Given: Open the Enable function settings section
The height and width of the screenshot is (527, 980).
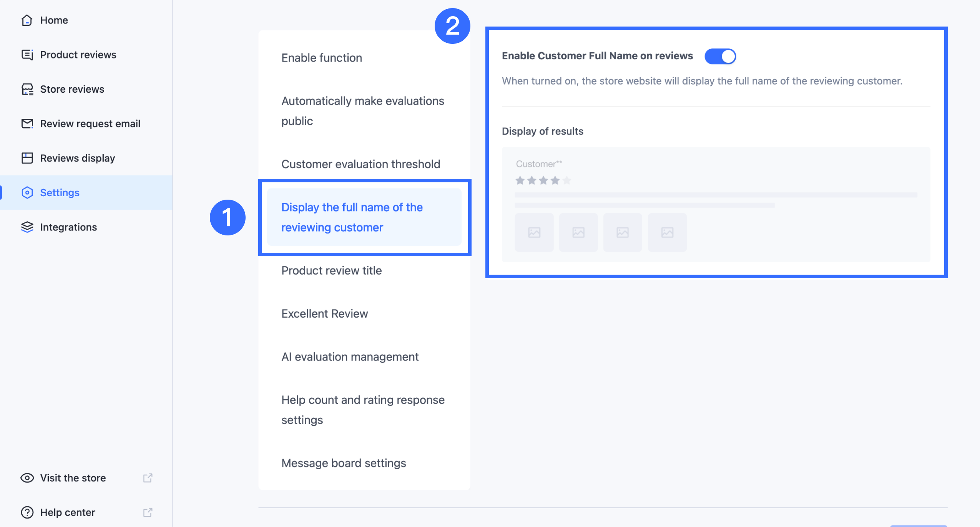Looking at the screenshot, I should coord(322,58).
